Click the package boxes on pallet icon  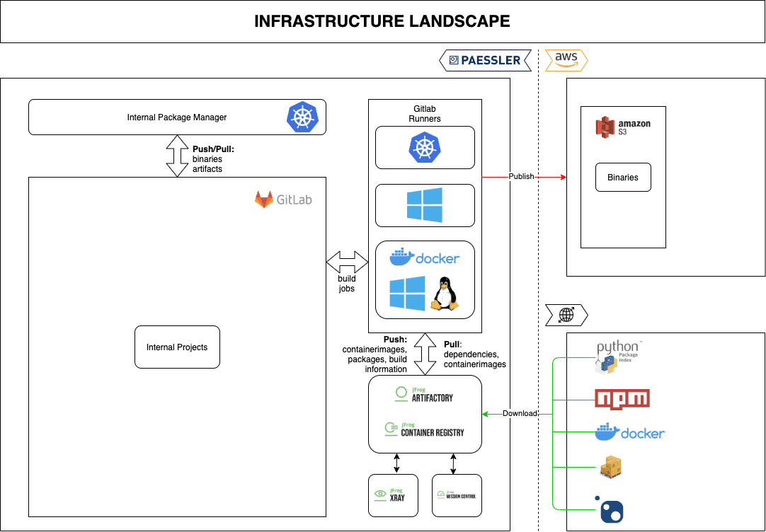pos(612,467)
